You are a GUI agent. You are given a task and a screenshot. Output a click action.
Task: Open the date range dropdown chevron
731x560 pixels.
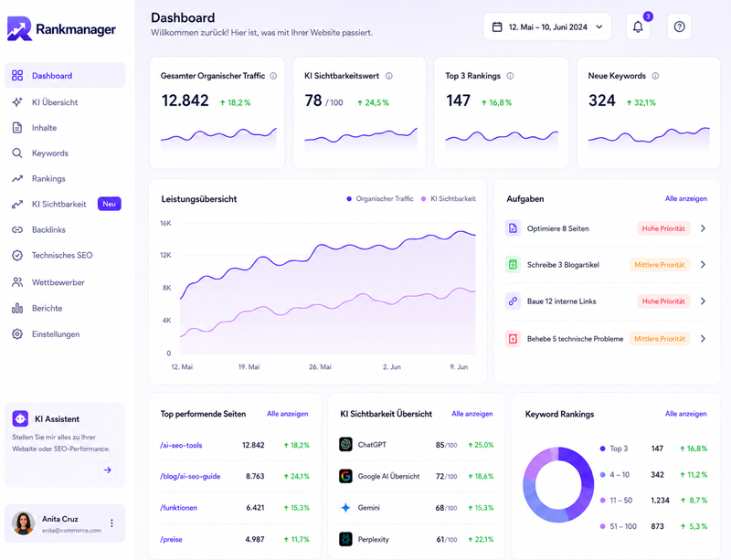(599, 27)
